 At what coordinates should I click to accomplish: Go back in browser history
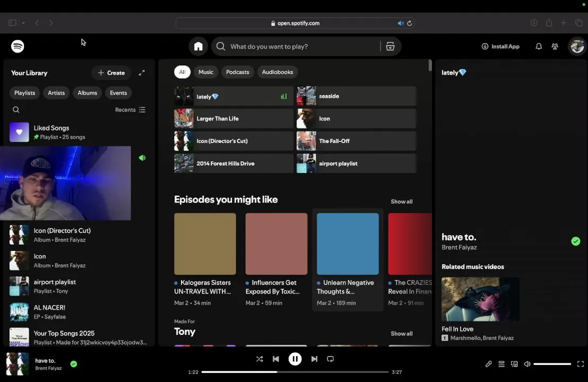click(x=37, y=23)
